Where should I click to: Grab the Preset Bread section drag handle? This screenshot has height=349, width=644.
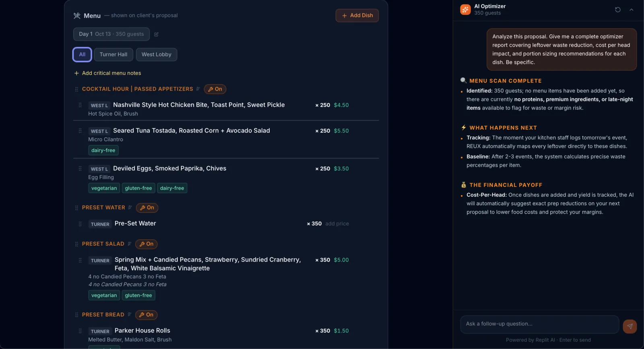[x=76, y=315]
